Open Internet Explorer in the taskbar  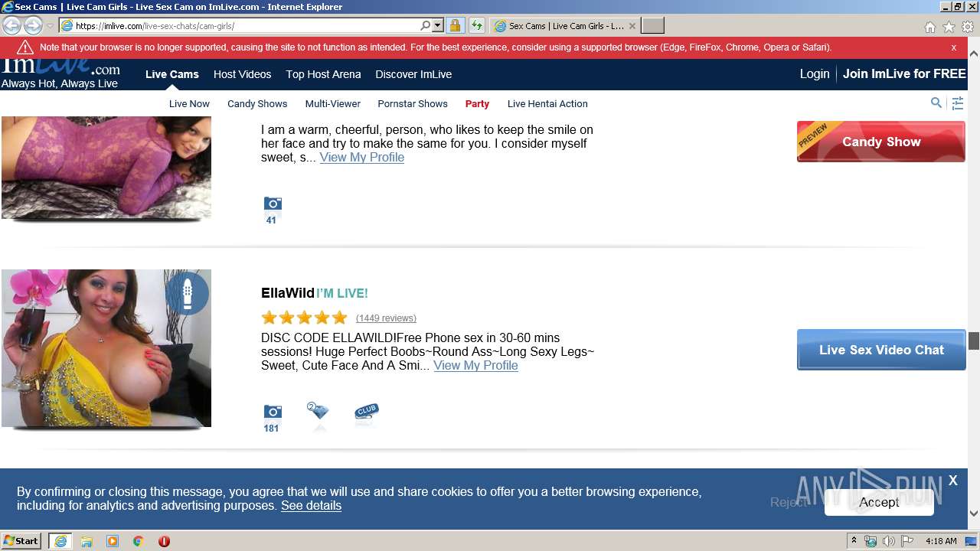(60, 541)
